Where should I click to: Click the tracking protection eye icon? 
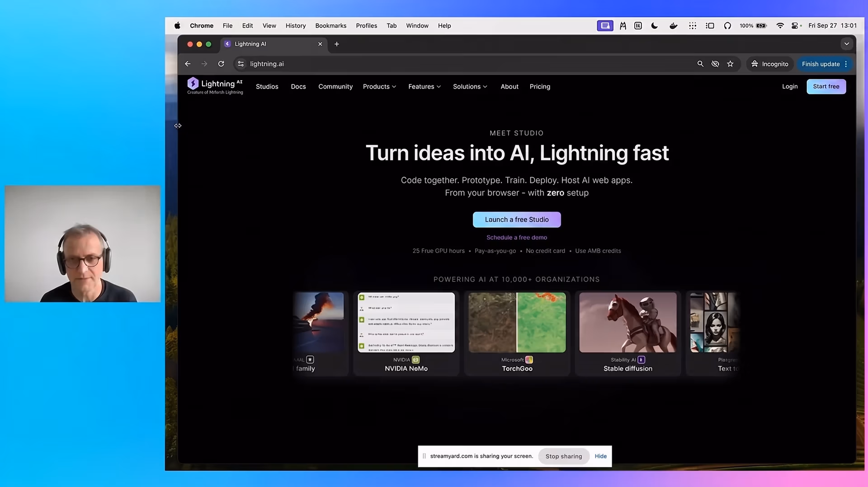tap(715, 64)
